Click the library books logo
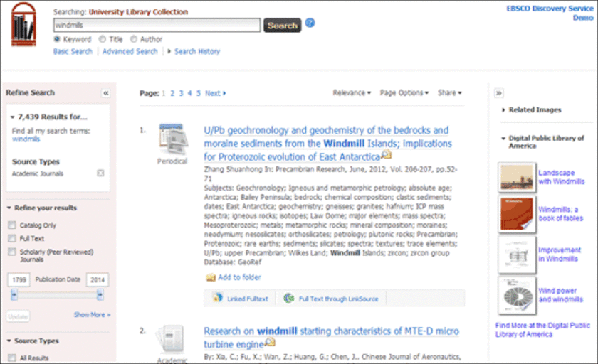The image size is (598, 364). (x=23, y=24)
